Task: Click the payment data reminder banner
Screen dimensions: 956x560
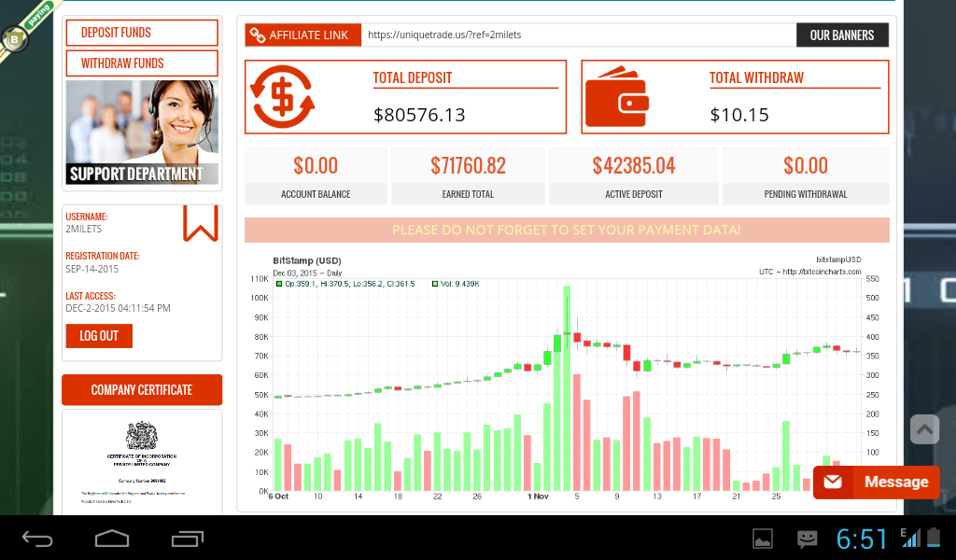Action: point(567,230)
